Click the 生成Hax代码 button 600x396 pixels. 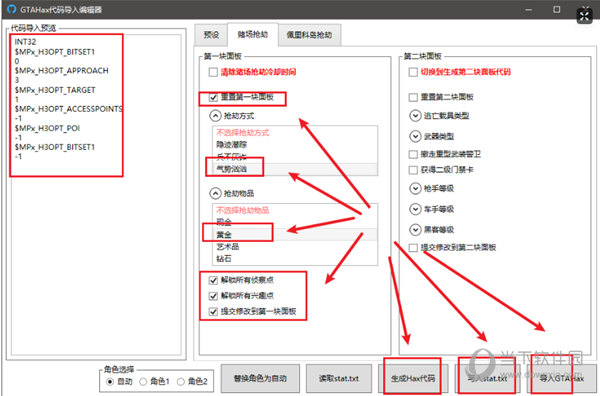click(413, 378)
